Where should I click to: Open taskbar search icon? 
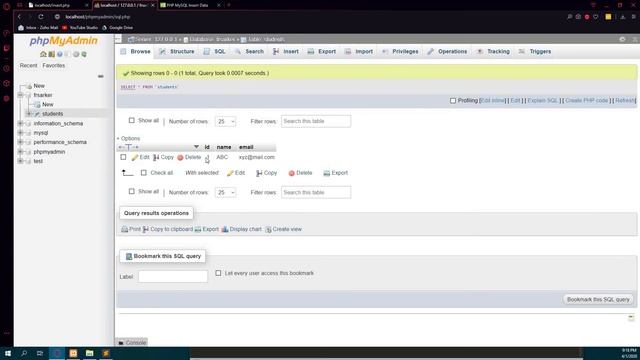click(24, 353)
